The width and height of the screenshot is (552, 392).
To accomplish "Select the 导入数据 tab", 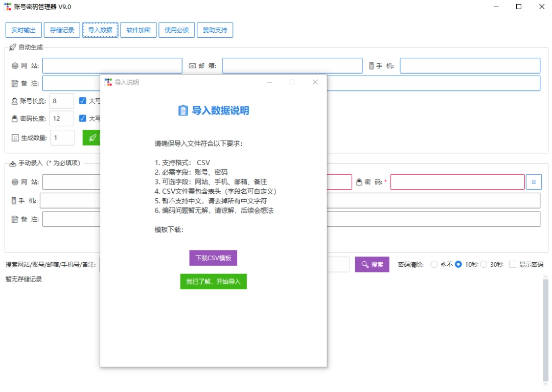I will (100, 30).
